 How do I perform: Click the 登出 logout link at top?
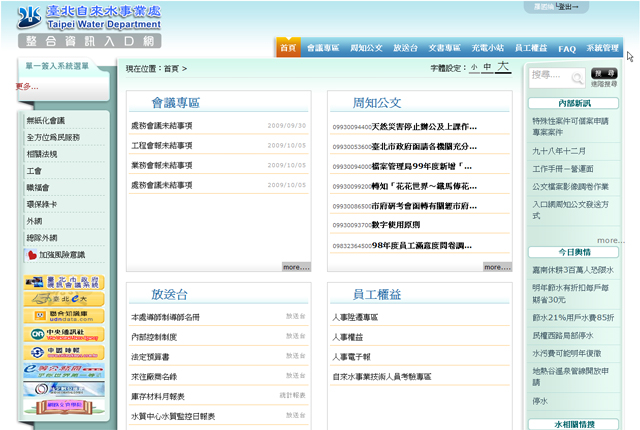click(x=568, y=7)
